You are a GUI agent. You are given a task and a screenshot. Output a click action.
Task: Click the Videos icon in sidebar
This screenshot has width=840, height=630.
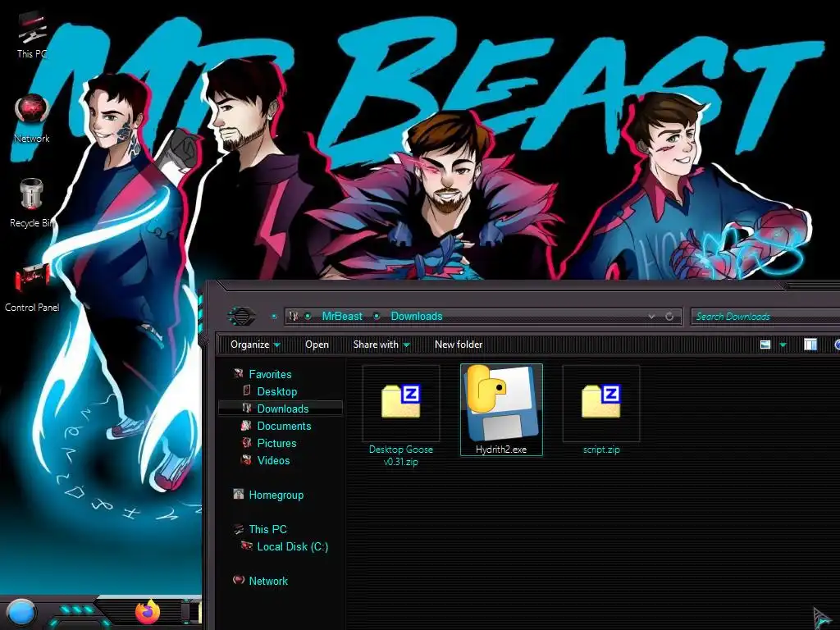pyautogui.click(x=246, y=459)
